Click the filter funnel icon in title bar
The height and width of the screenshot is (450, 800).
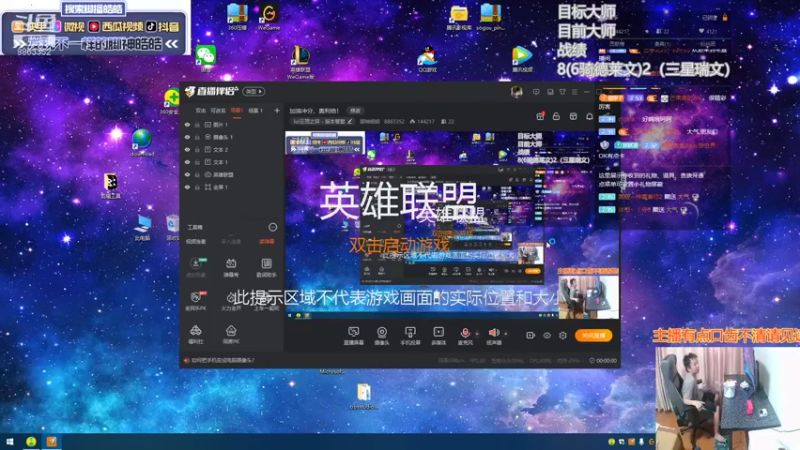click(562, 92)
